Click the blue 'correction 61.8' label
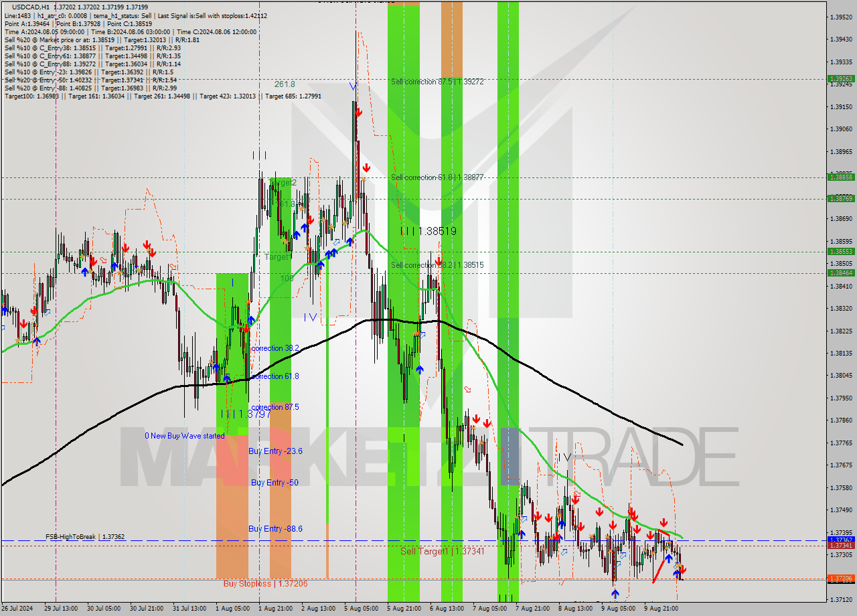Image resolution: width=857 pixels, height=616 pixels. pos(275,376)
